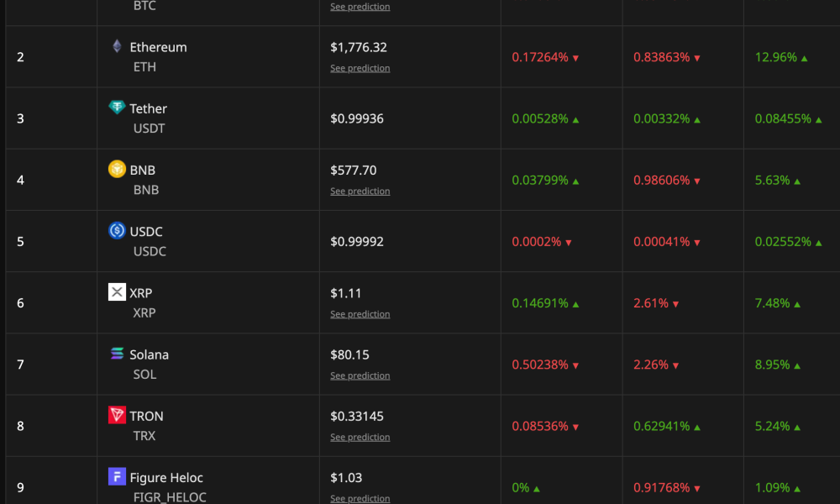840x504 pixels.
Task: Select the Solana coin name
Action: pos(149,354)
